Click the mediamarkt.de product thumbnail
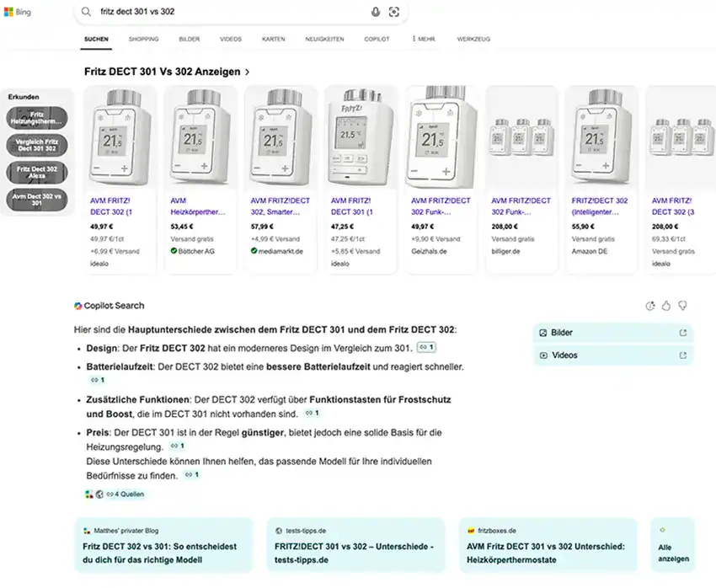This screenshot has width=716, height=588. tap(281, 137)
